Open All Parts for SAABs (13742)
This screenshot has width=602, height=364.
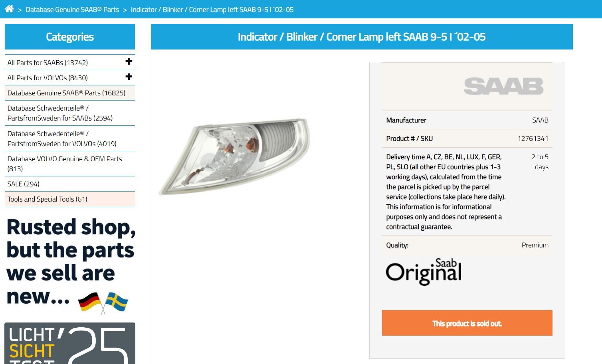(48, 63)
